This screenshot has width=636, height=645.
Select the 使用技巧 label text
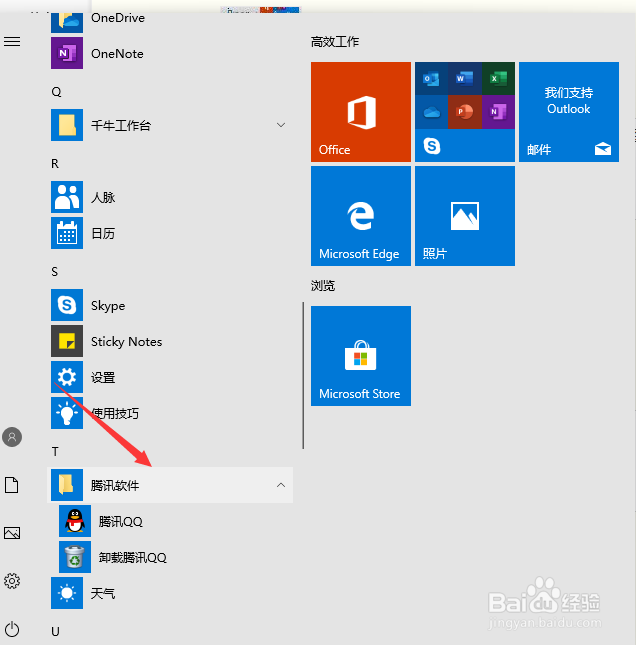point(115,413)
